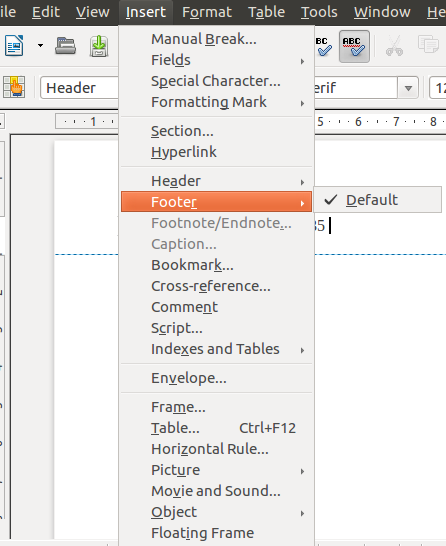Image resolution: width=446 pixels, height=546 pixels.
Task: Expand Indexes and Tables submenu
Action: click(x=216, y=349)
